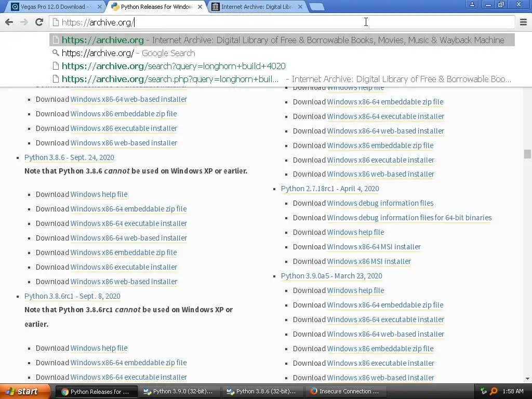Click the green network icon in system tray

click(484, 392)
